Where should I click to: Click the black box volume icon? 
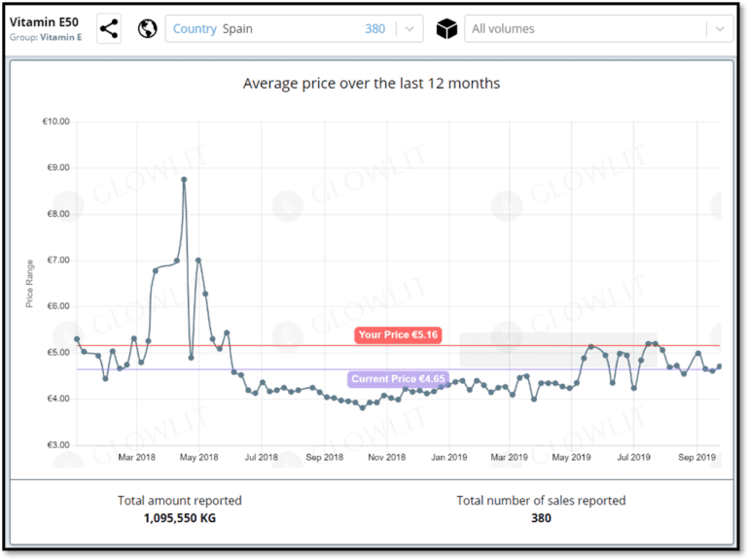click(x=446, y=28)
